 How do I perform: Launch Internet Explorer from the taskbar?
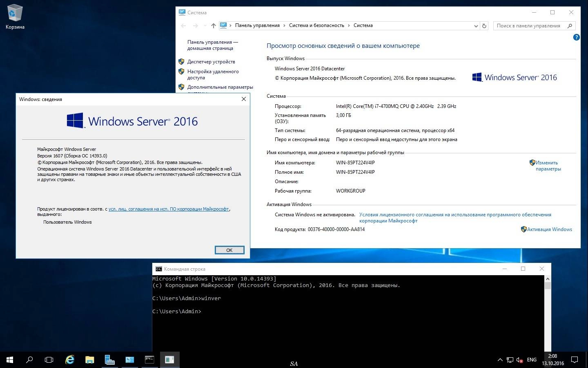[70, 360]
